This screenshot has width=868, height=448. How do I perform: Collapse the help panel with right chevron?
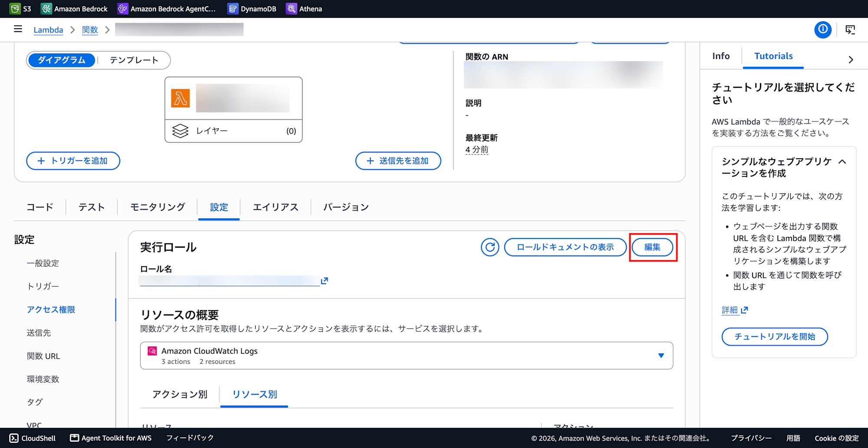pos(851,60)
